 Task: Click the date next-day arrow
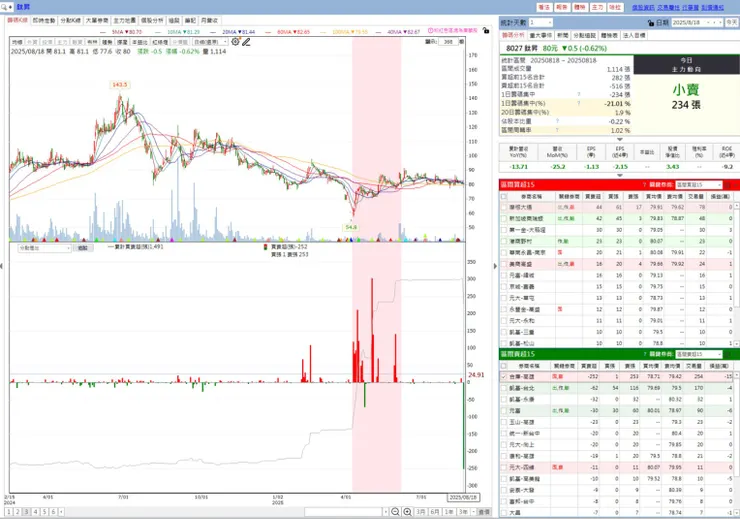pyautogui.click(x=720, y=23)
